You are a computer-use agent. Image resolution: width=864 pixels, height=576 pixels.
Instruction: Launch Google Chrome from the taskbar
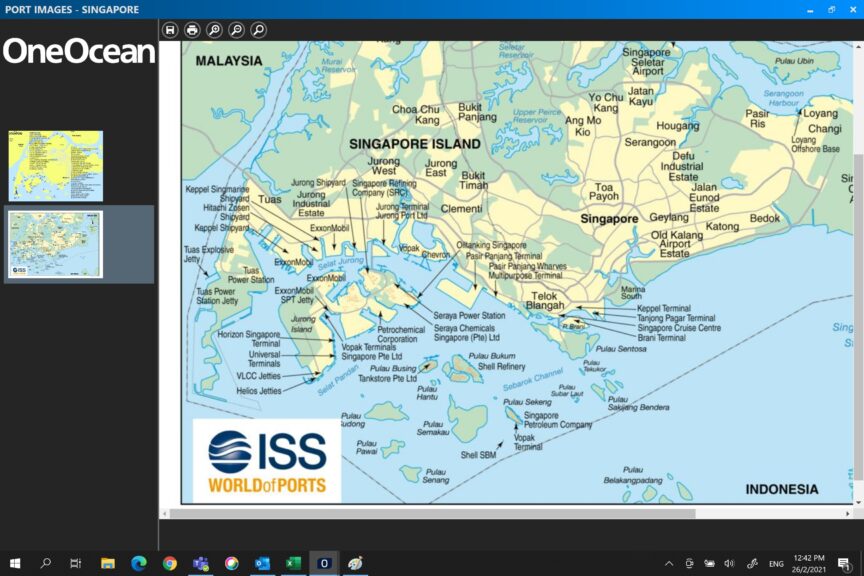tap(170, 563)
